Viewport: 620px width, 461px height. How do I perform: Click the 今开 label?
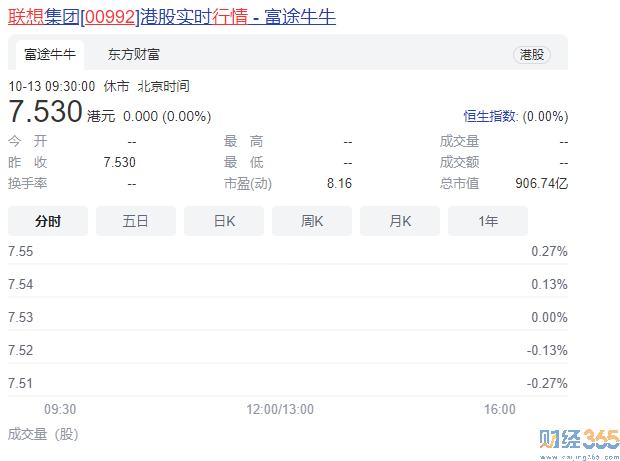click(28, 141)
